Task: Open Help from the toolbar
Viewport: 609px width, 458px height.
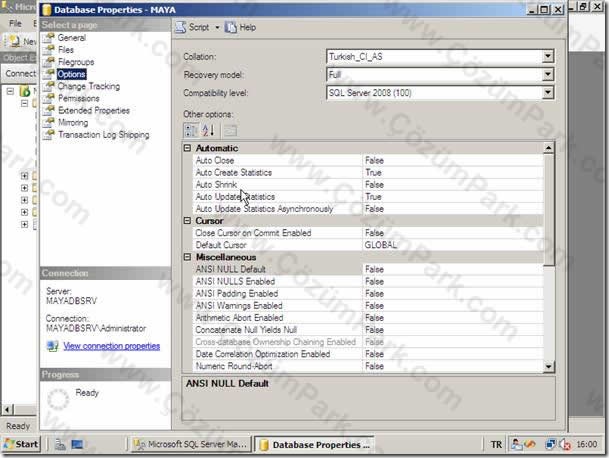Action: coord(241,27)
